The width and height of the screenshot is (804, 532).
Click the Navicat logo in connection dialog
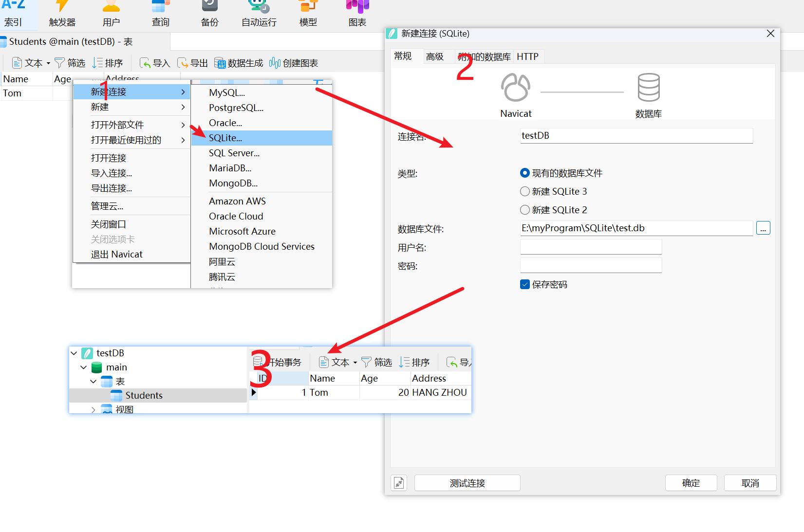pyautogui.click(x=516, y=88)
